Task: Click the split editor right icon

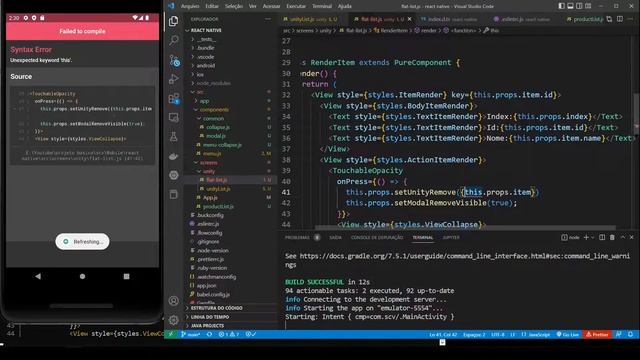Action: [620, 19]
